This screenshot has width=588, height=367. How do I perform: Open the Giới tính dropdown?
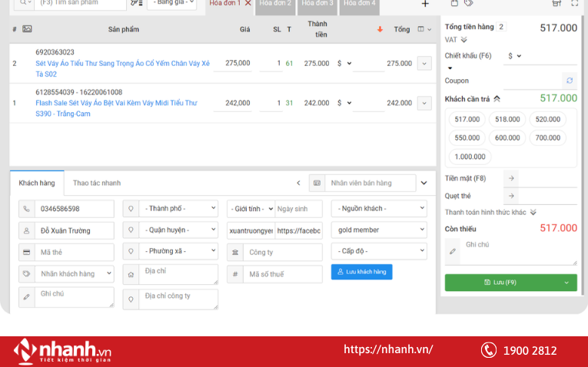point(250,209)
